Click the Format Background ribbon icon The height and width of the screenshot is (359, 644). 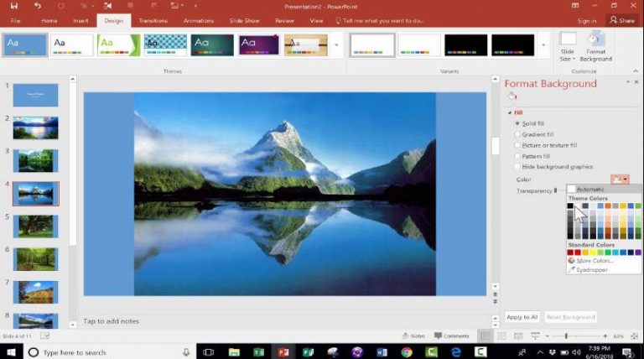595,46
